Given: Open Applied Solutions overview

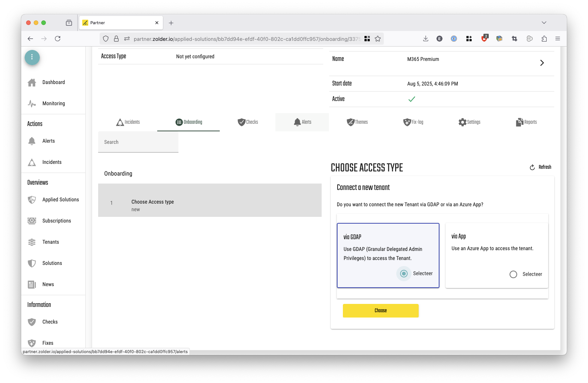Looking at the screenshot, I should tap(60, 200).
